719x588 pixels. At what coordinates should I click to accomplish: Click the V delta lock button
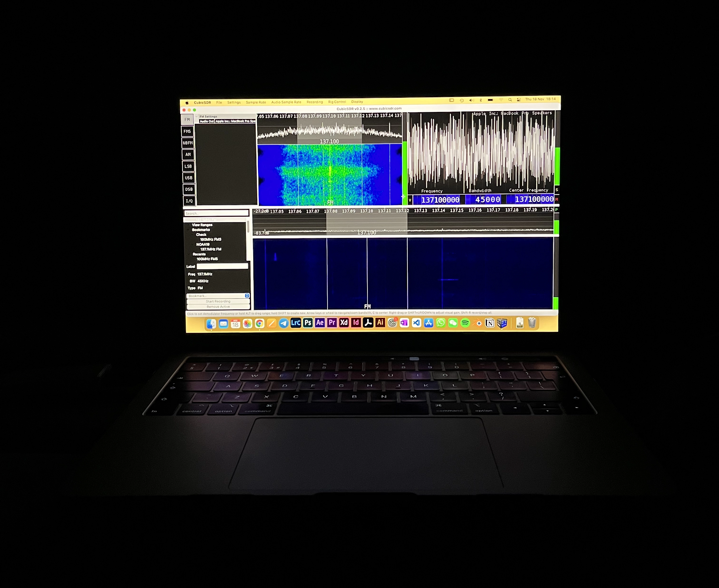pos(410,200)
